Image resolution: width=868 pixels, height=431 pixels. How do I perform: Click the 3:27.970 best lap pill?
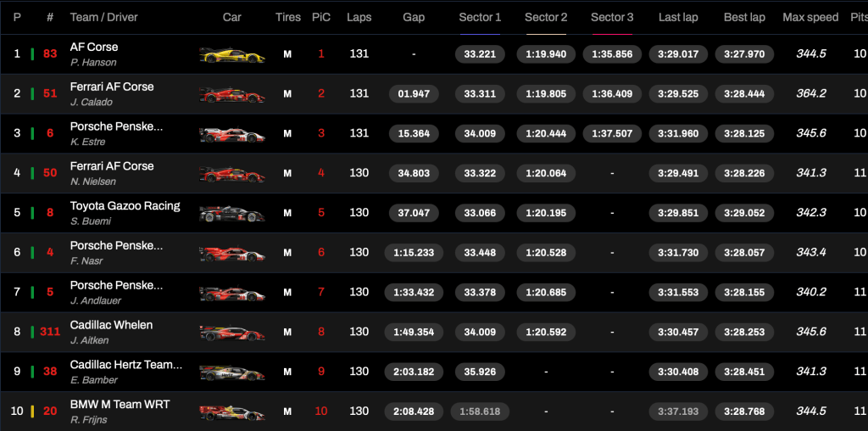(x=744, y=54)
